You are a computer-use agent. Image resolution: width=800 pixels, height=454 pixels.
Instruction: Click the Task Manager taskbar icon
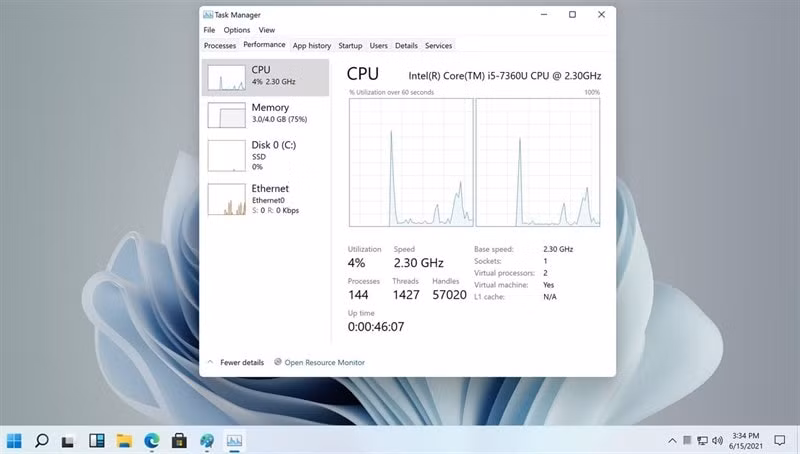point(234,440)
